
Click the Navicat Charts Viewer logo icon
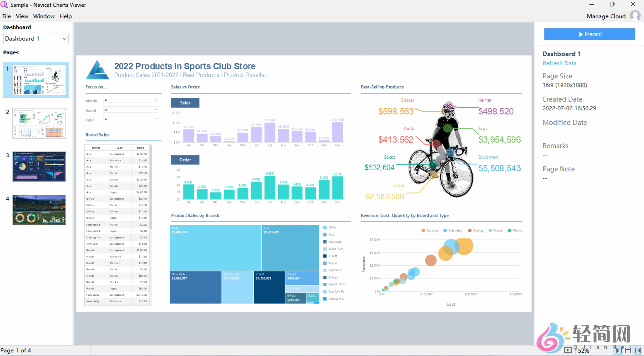(4, 5)
